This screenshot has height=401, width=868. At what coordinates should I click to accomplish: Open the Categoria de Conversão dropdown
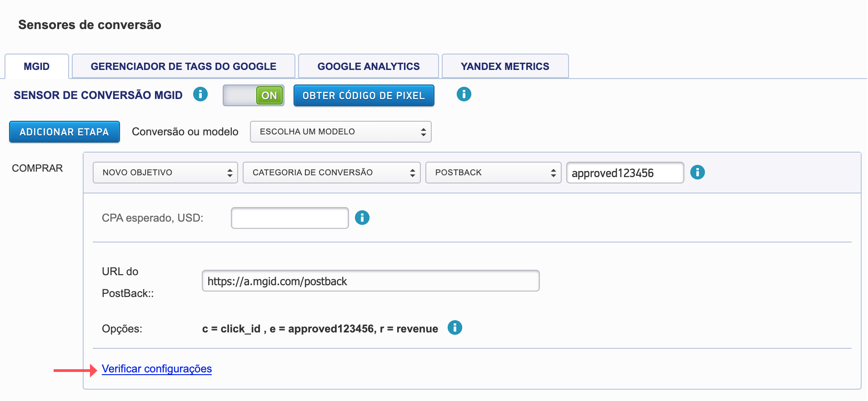[x=331, y=173]
